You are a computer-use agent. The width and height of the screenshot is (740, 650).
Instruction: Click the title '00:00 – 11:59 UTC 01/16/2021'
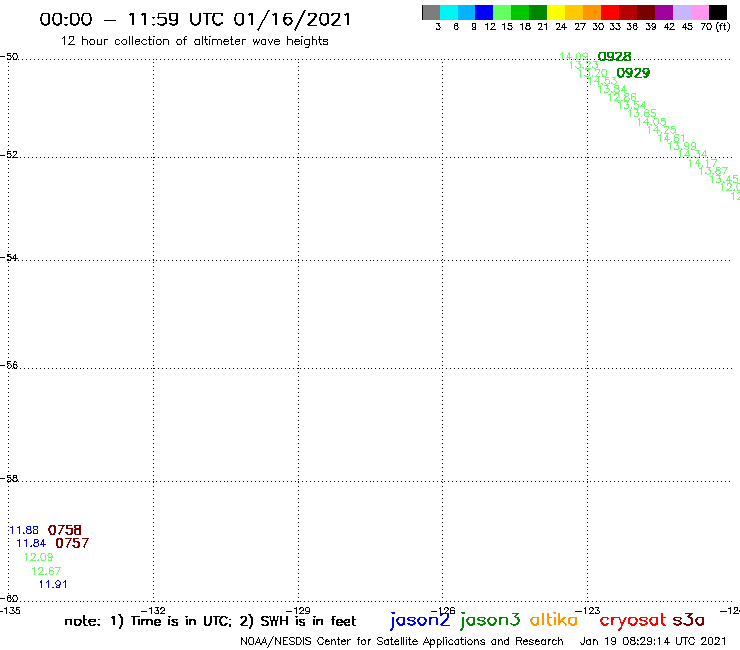195,19
